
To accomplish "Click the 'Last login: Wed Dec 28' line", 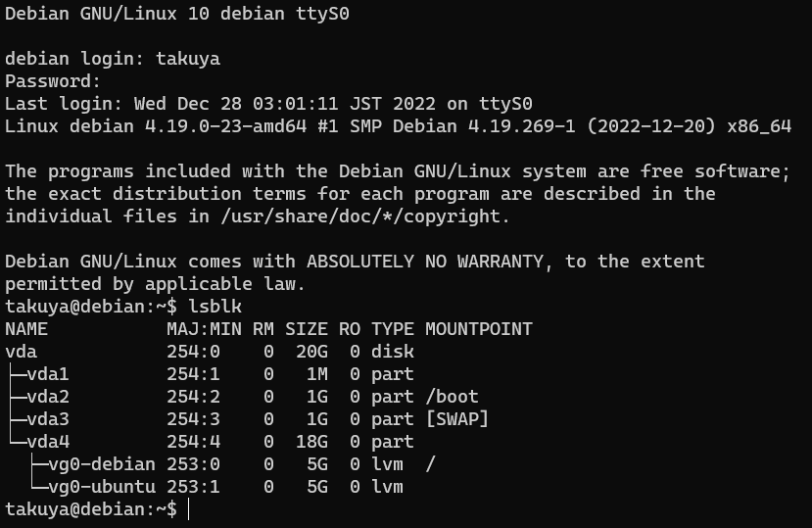I will (x=268, y=104).
